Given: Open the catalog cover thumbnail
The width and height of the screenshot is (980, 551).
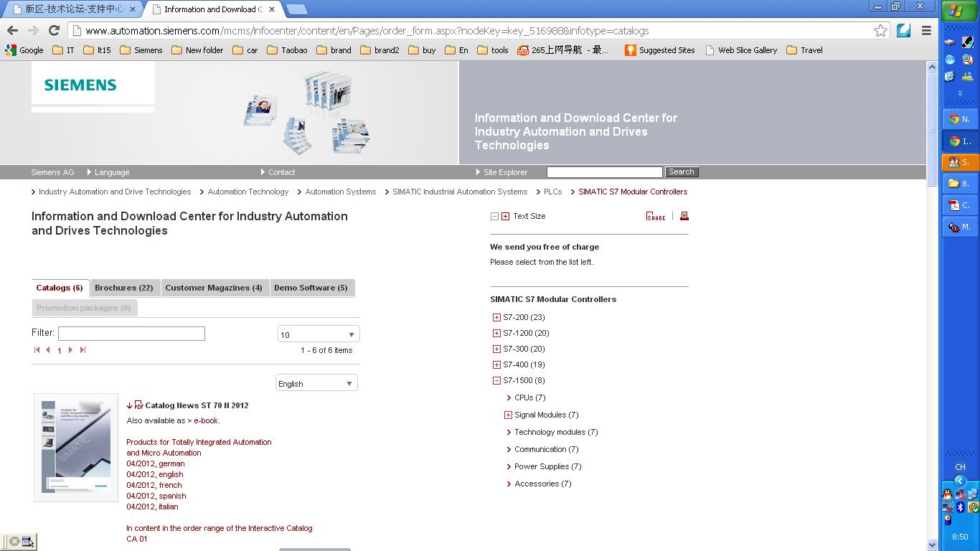Looking at the screenshot, I should 76,447.
